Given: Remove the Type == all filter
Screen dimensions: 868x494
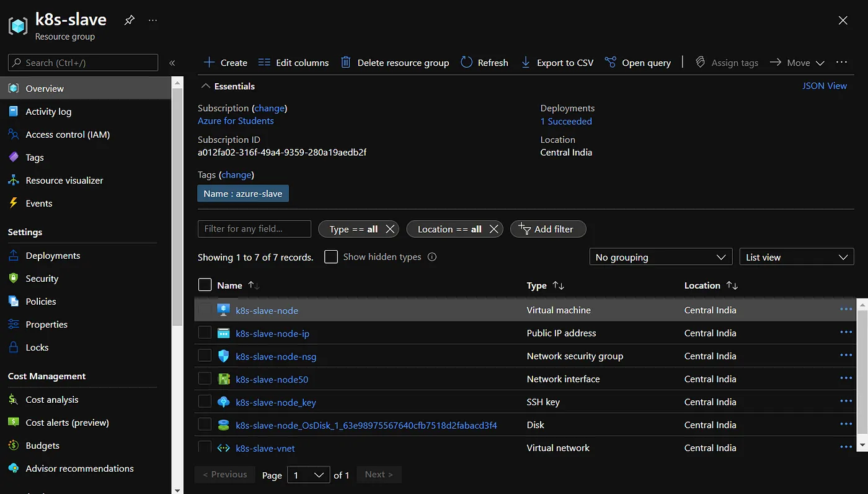Looking at the screenshot, I should click(390, 229).
